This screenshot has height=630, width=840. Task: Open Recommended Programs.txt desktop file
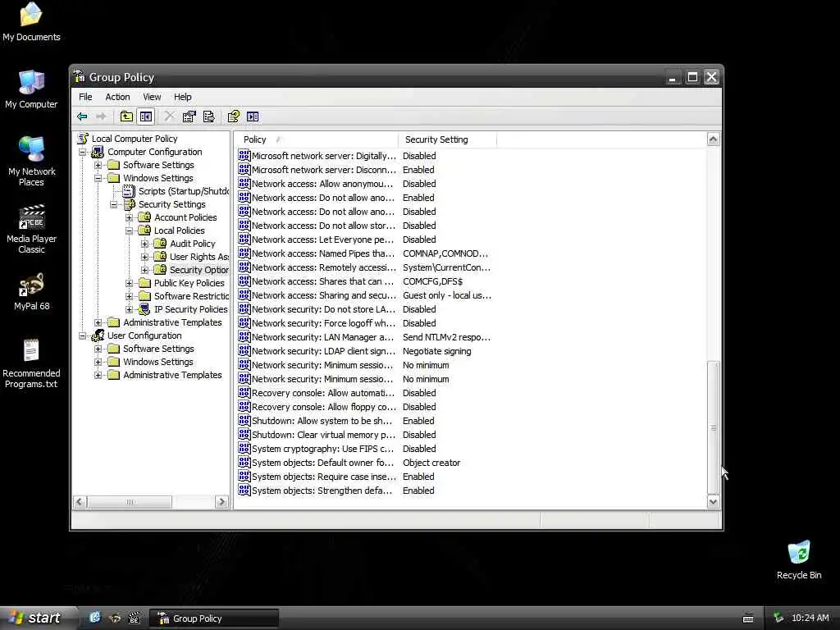click(x=31, y=363)
